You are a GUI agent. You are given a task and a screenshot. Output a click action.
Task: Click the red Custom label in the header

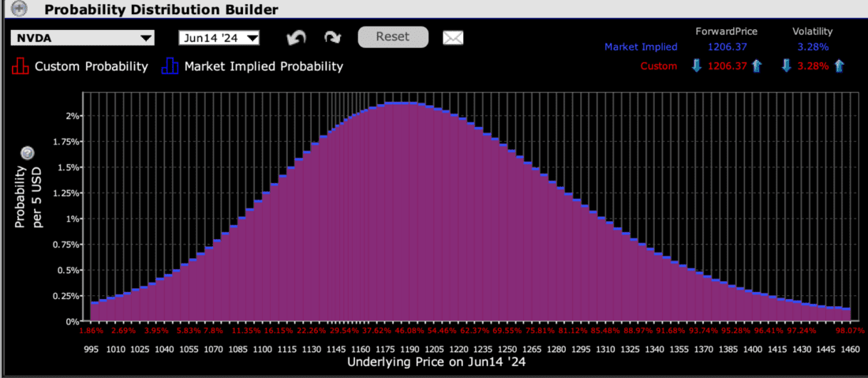pos(659,66)
